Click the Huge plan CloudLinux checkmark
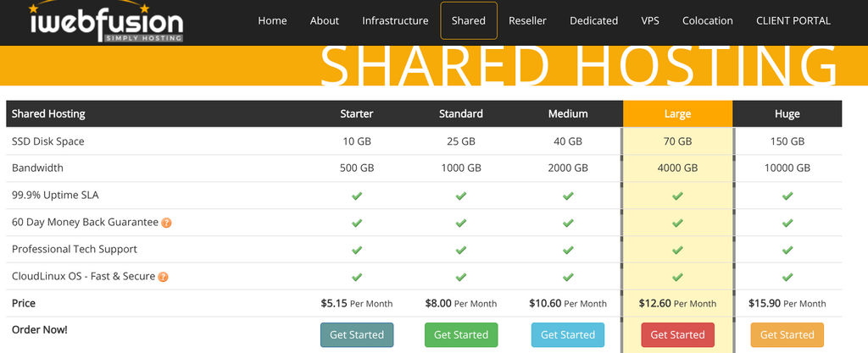 point(787,277)
